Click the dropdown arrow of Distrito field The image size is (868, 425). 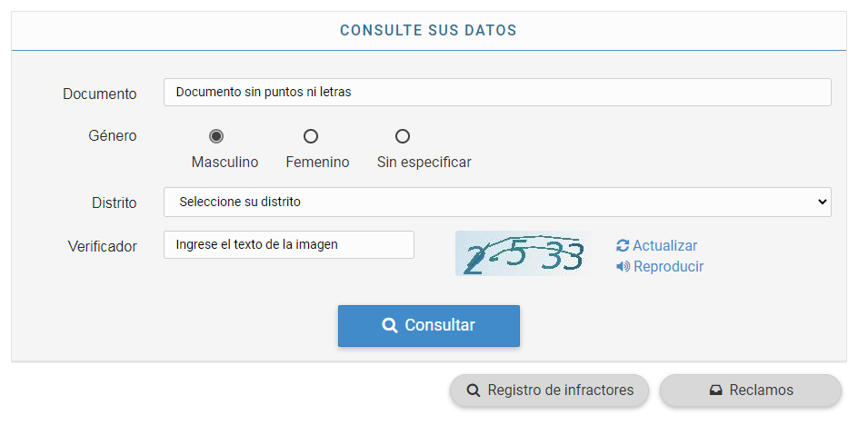point(822,202)
